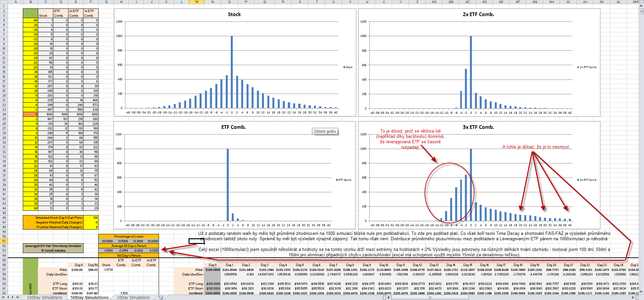644x300 pixels.
Task: Select column M header
Action: 197,2
